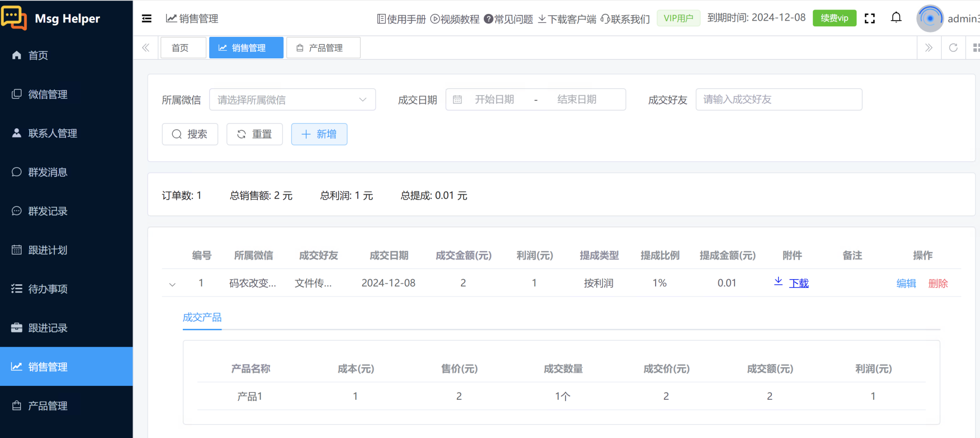Click the VIP用户 badge
This screenshot has width=980, height=438.
point(678,17)
